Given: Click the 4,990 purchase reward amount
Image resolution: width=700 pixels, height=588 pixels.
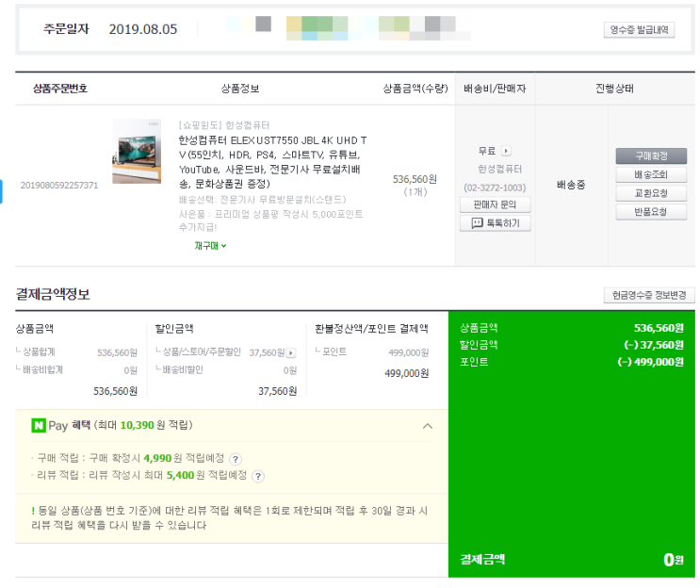Looking at the screenshot, I should (157, 458).
